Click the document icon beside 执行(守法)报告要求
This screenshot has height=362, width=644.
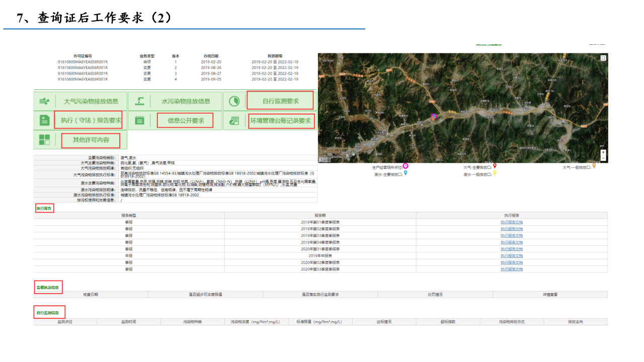point(44,121)
